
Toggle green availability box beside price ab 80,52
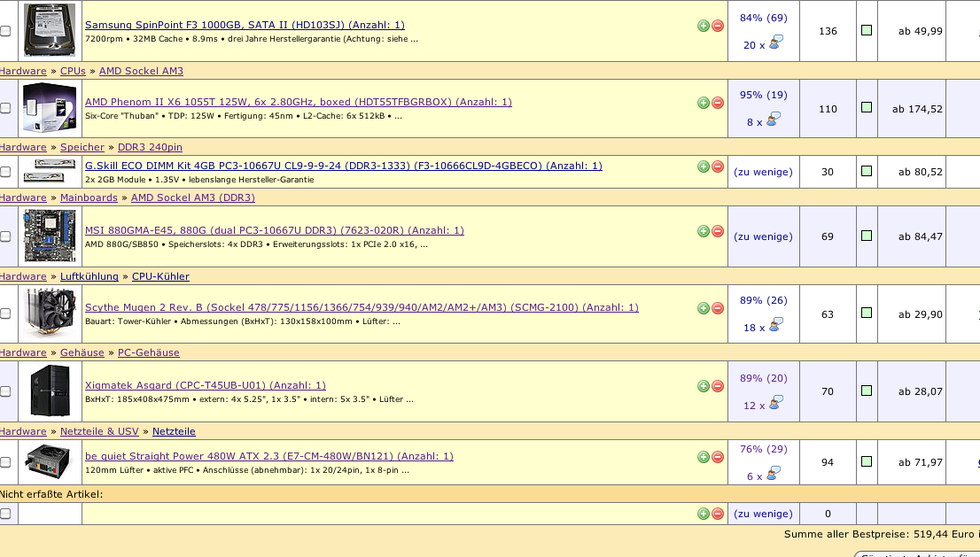click(x=867, y=171)
